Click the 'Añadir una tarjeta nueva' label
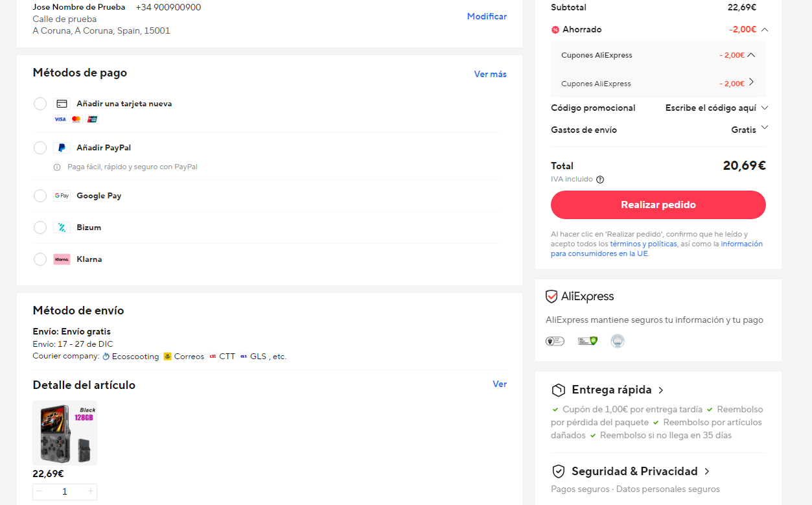The width and height of the screenshot is (812, 505). pyautogui.click(x=124, y=104)
